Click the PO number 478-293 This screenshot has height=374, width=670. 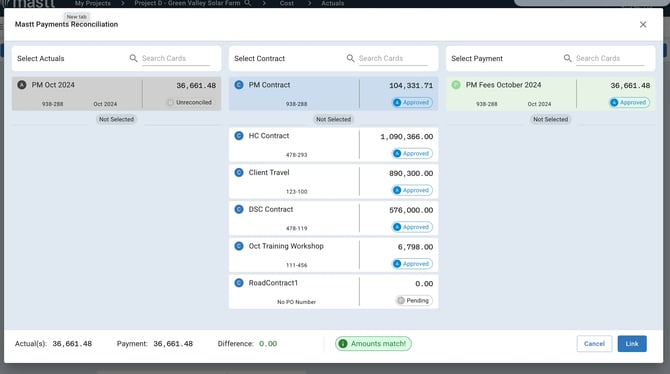click(x=296, y=155)
